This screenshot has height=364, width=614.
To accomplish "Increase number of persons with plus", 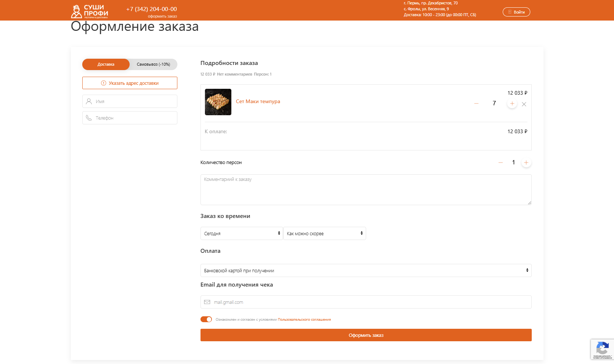I will (x=526, y=163).
